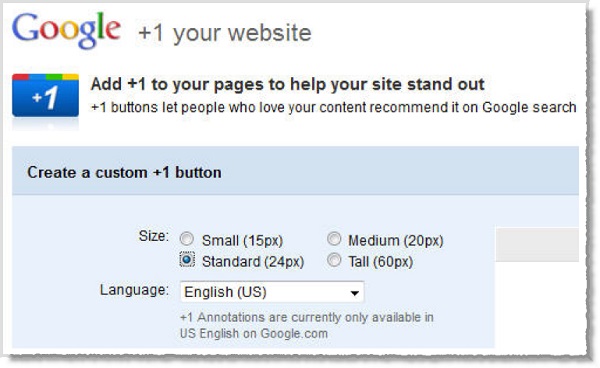This screenshot has width=600, height=368.
Task: Click the 'Language:' field label
Action: coord(134,290)
